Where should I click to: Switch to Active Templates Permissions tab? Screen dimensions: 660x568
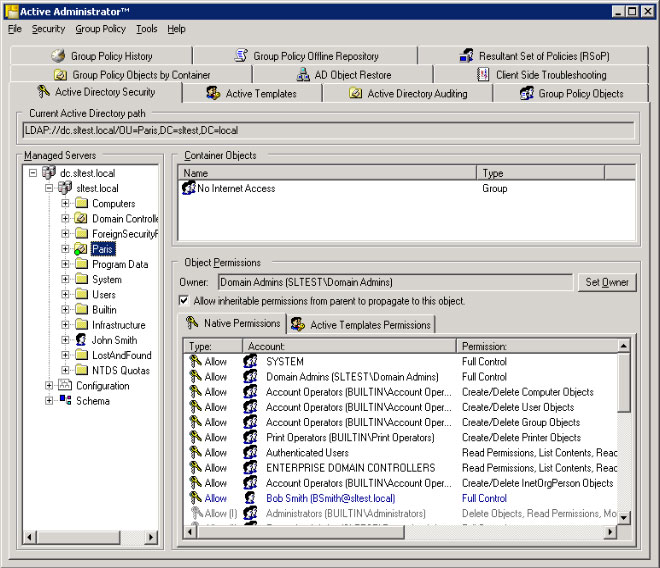click(x=361, y=325)
